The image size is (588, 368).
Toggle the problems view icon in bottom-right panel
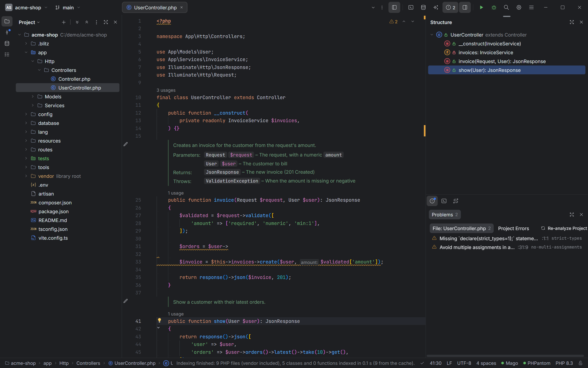click(x=432, y=201)
